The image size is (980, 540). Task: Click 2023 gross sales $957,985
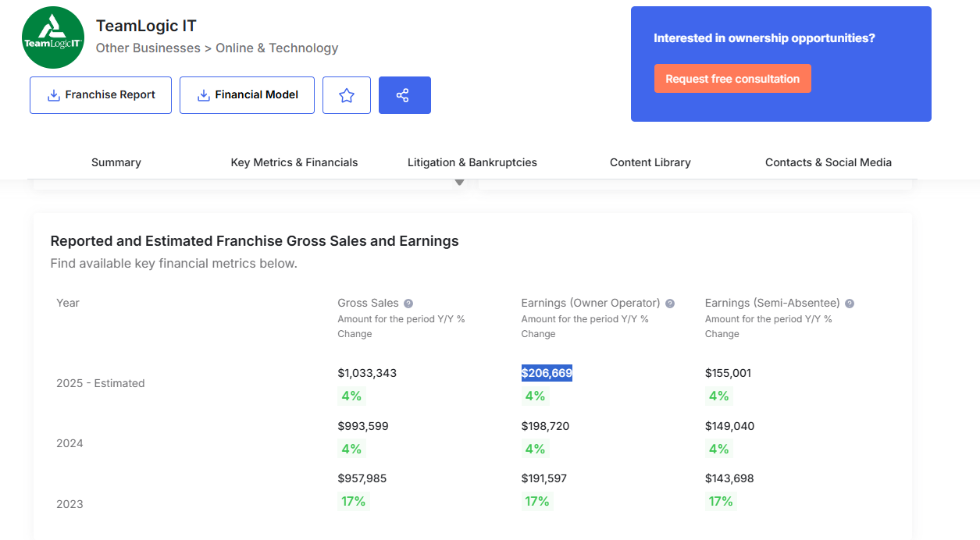pos(362,478)
